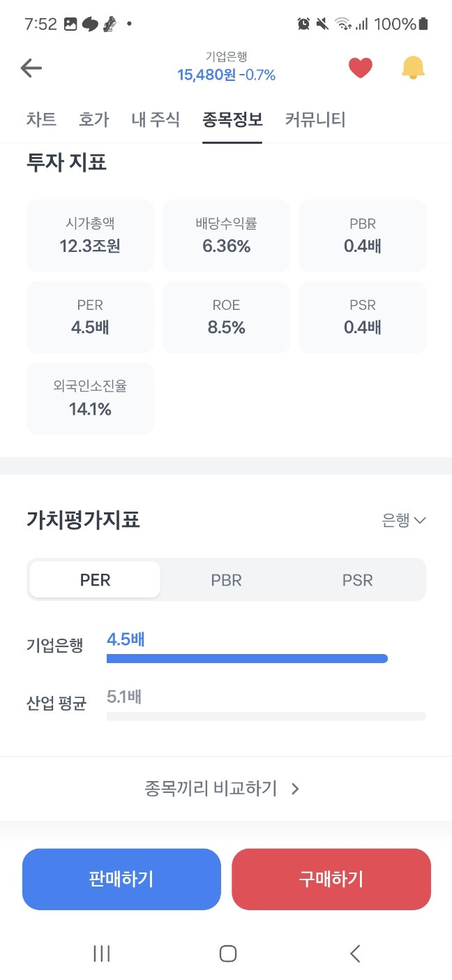Screen dimensions: 452x980
Task: Open 종목끼리 비교하기 link
Action: (222, 789)
